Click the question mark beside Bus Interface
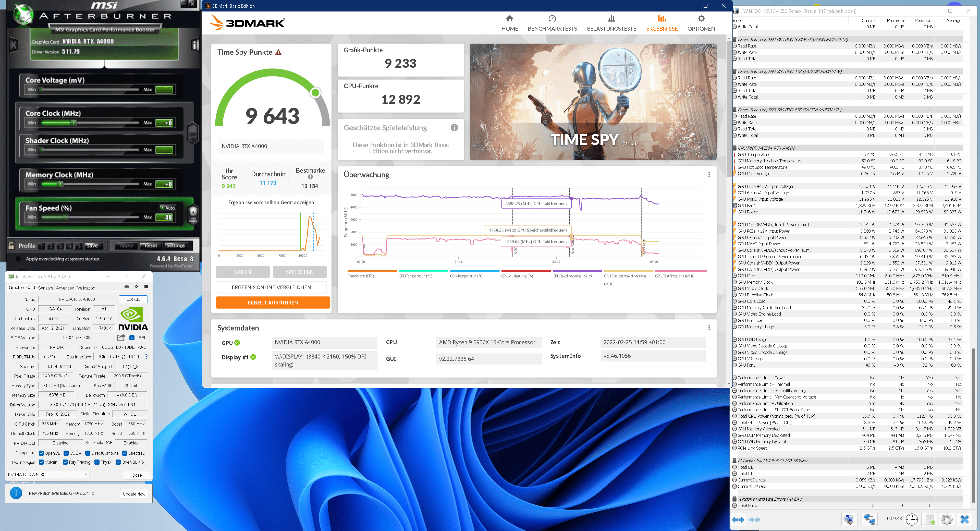This screenshot has height=531, width=980. 146,357
